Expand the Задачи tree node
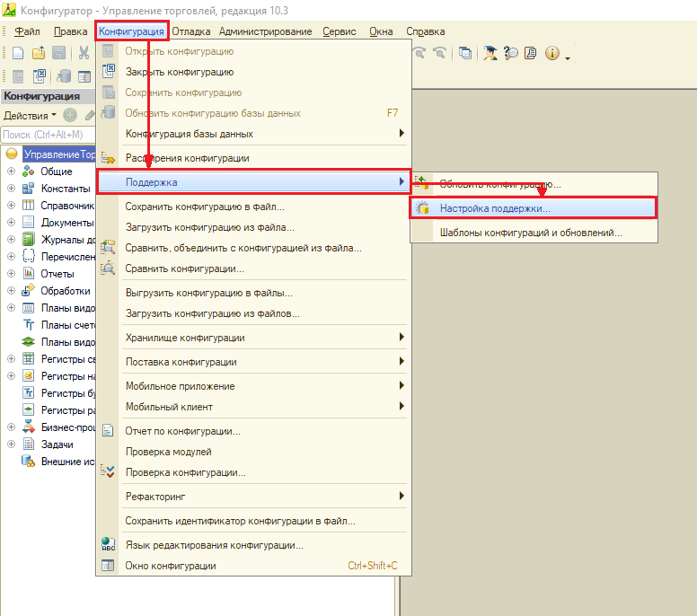Viewport: 697px width, 616px height. (x=11, y=444)
